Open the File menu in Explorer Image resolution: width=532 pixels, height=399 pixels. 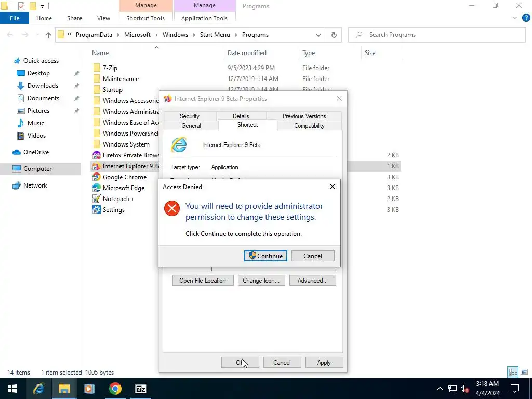pos(15,18)
